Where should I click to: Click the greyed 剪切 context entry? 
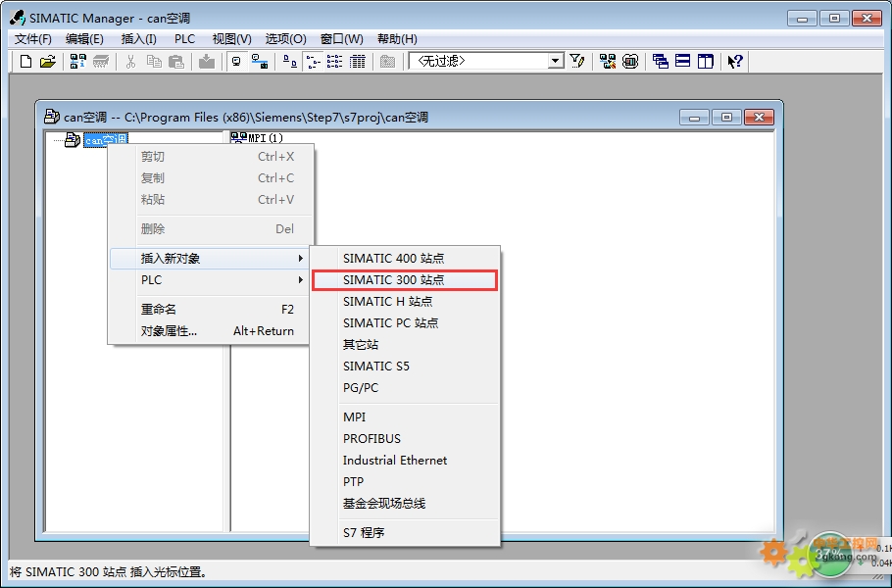211,157
